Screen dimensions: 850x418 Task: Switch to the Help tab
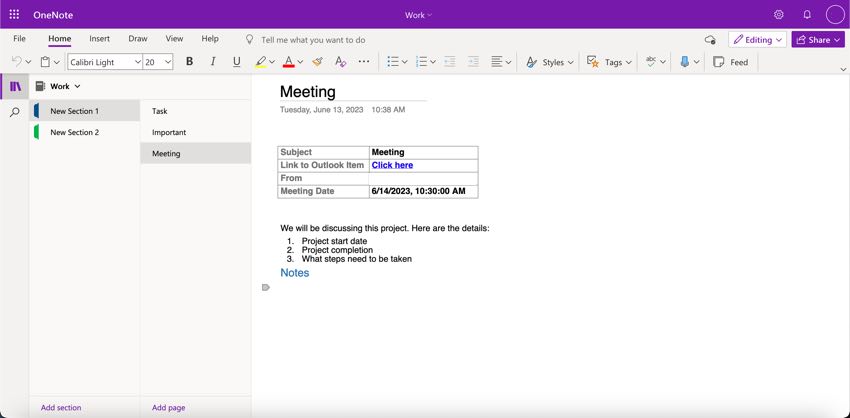[x=210, y=38]
